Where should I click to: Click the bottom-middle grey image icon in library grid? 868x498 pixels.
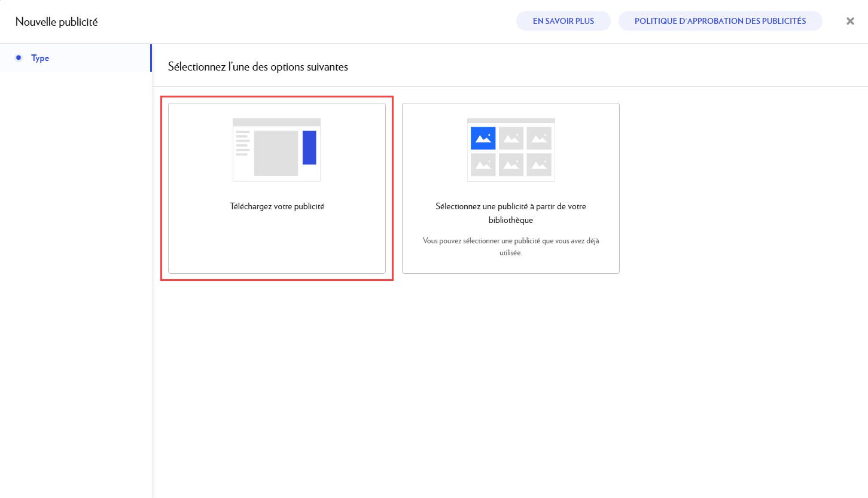coord(511,164)
